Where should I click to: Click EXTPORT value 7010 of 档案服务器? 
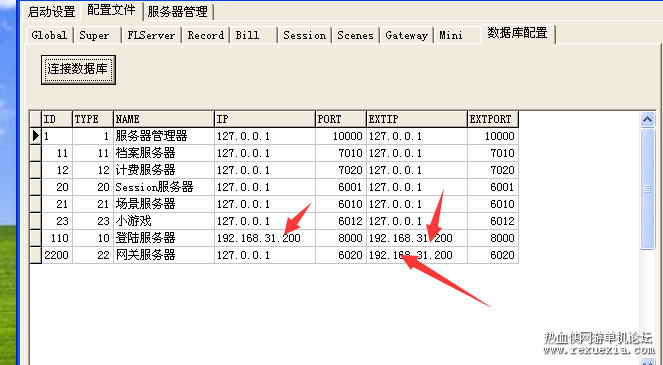[493, 153]
